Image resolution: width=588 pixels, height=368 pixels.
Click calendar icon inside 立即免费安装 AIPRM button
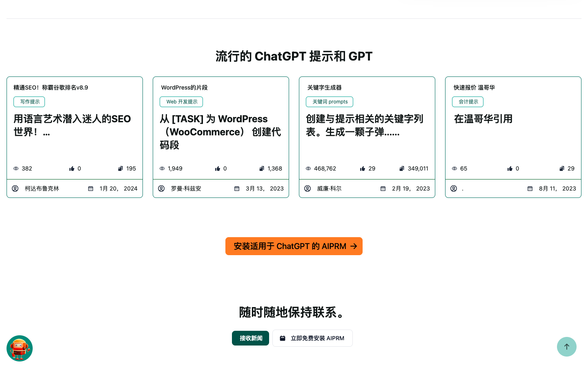[283, 338]
